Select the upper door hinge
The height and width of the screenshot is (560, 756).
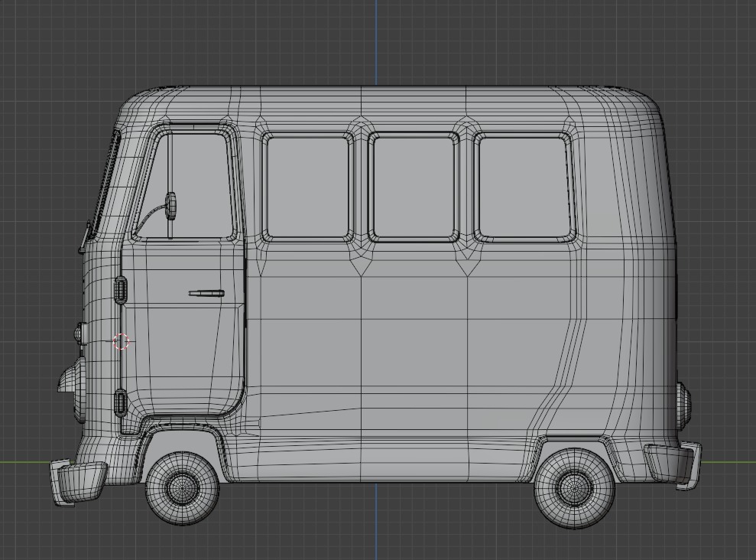coord(121,291)
